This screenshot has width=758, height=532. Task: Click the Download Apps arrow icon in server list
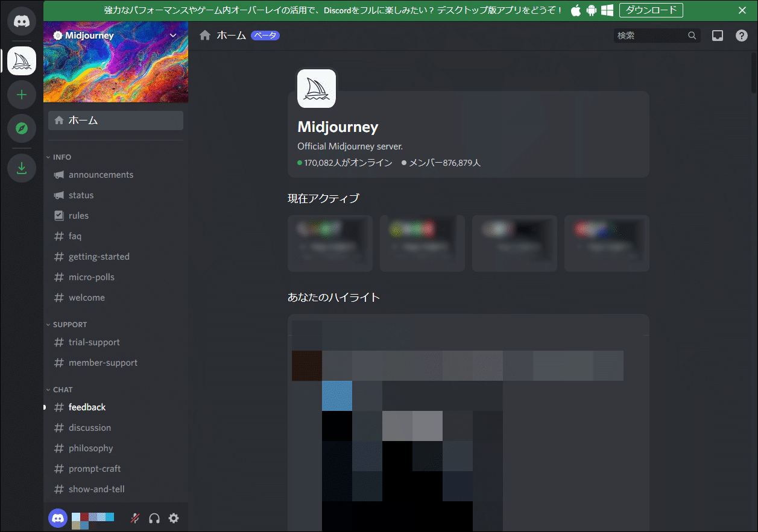(22, 168)
